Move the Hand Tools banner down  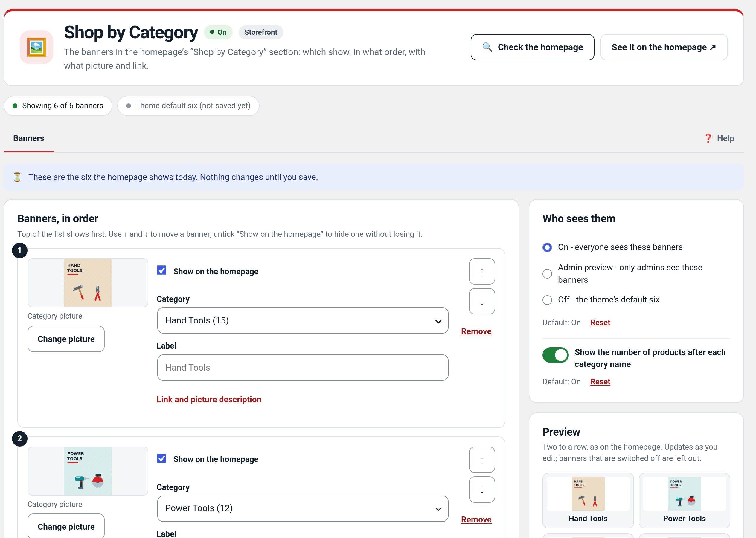click(481, 301)
